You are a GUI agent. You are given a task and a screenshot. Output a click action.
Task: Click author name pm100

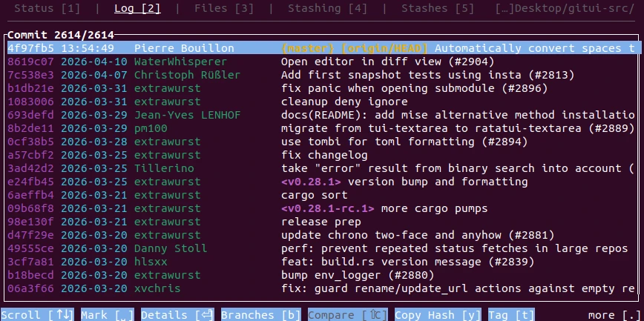click(x=151, y=128)
